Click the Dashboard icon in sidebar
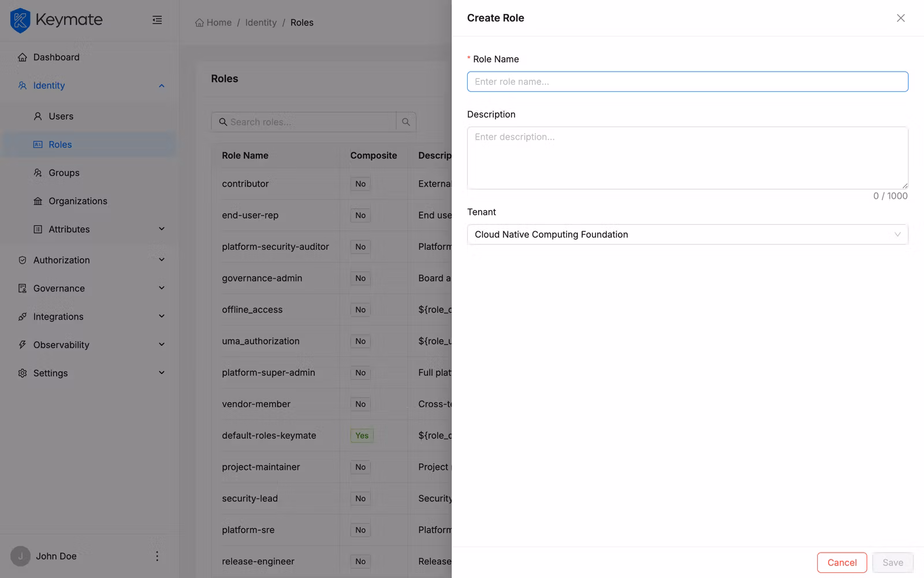Viewport: 924px width, 578px height. [x=21, y=57]
